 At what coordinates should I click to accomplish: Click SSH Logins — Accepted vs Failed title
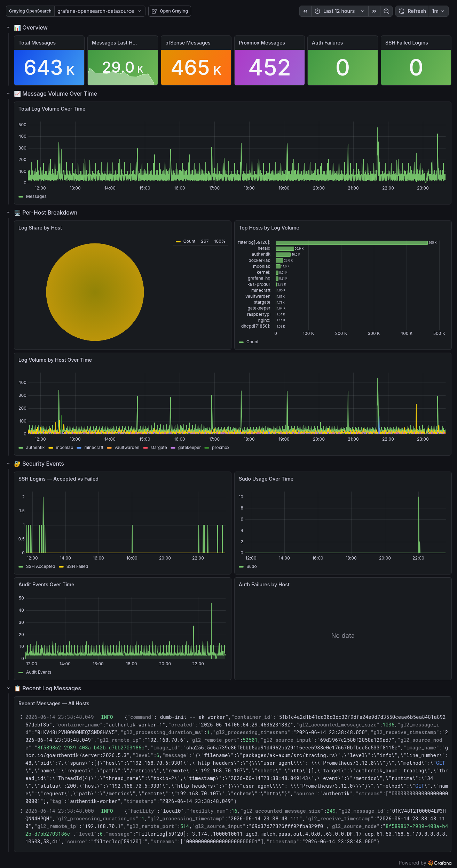[58, 479]
